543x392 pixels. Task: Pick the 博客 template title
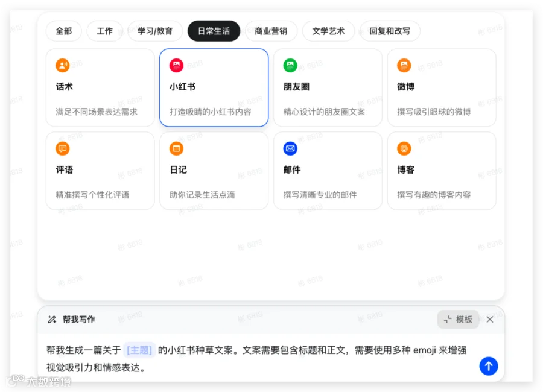click(406, 169)
